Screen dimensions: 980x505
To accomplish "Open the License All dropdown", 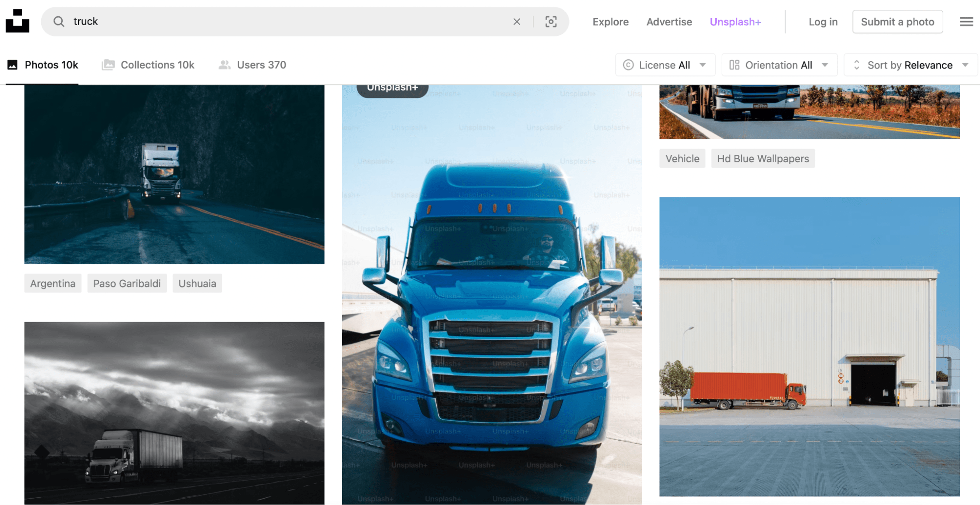I will pos(665,65).
